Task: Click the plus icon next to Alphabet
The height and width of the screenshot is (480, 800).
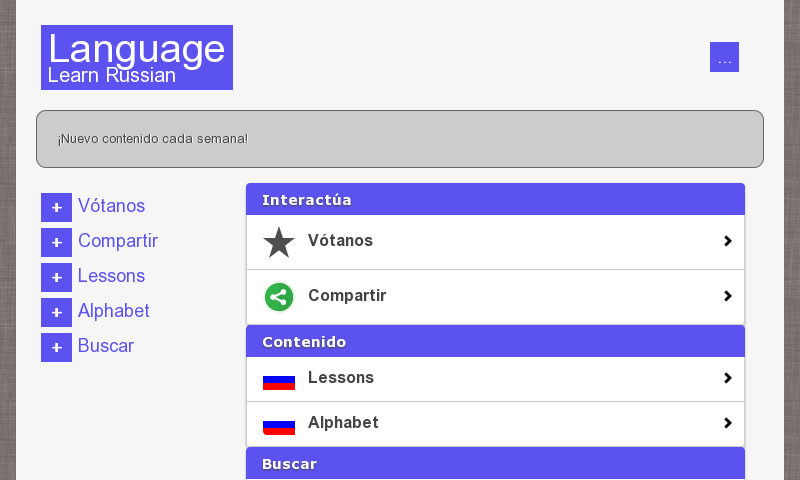Action: pos(56,312)
